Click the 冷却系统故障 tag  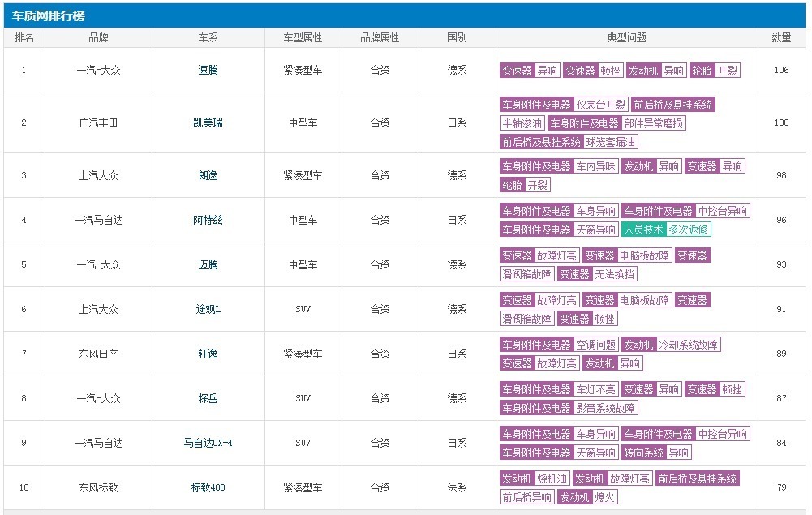pyautogui.click(x=688, y=345)
